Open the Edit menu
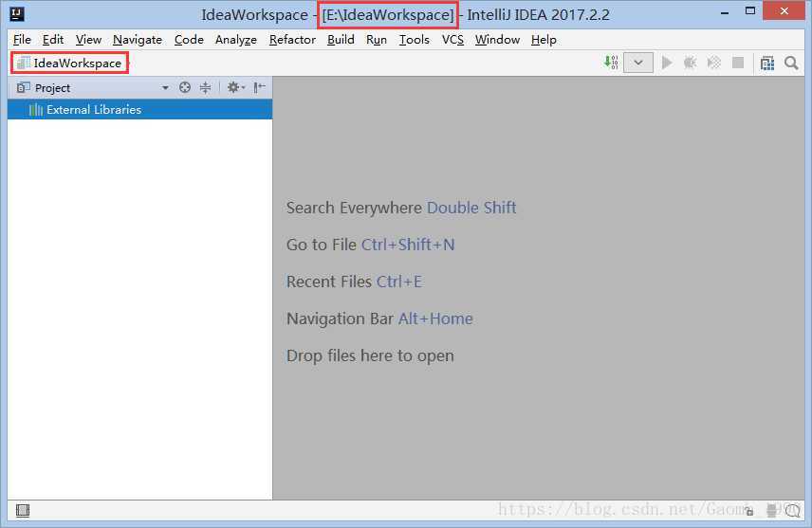 (x=53, y=40)
